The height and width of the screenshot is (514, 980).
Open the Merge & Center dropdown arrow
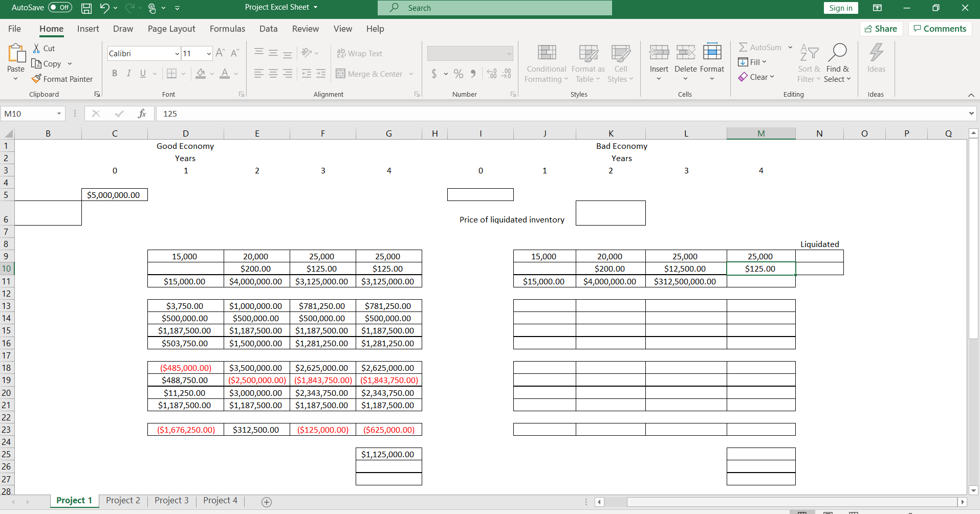coord(411,74)
